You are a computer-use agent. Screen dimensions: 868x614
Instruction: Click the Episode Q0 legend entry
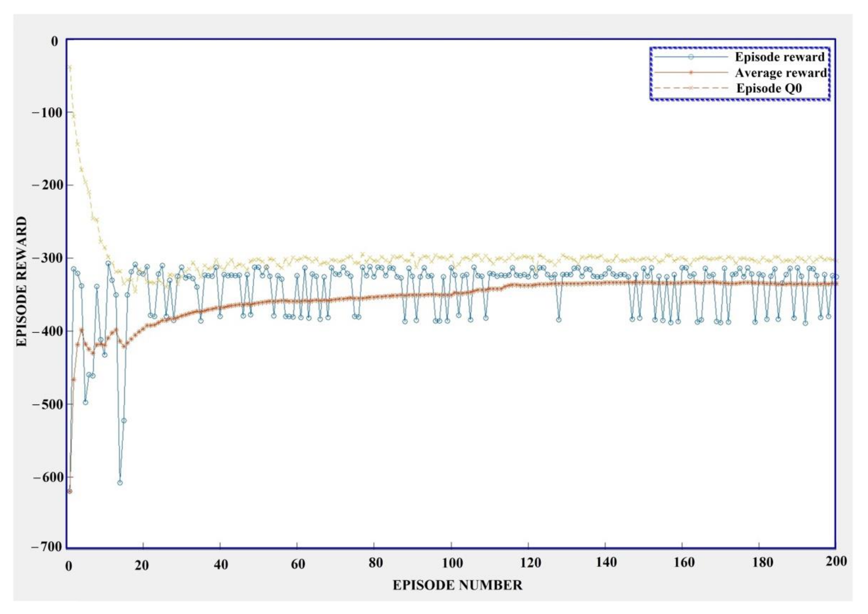click(x=769, y=89)
